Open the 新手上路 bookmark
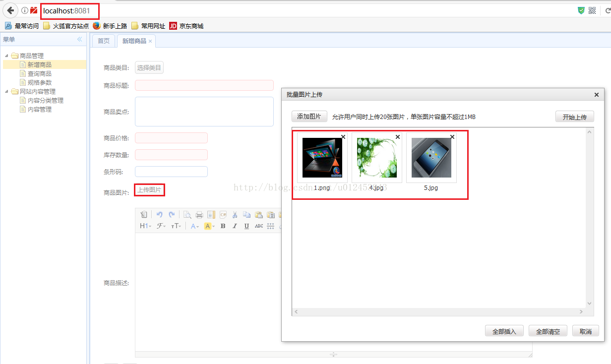 pyautogui.click(x=110, y=26)
